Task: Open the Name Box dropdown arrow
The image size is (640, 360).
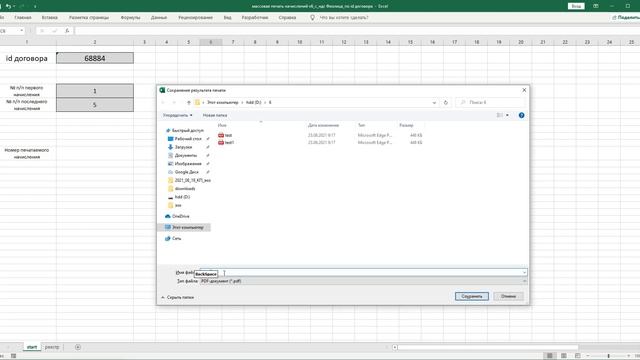Action: click(21, 31)
